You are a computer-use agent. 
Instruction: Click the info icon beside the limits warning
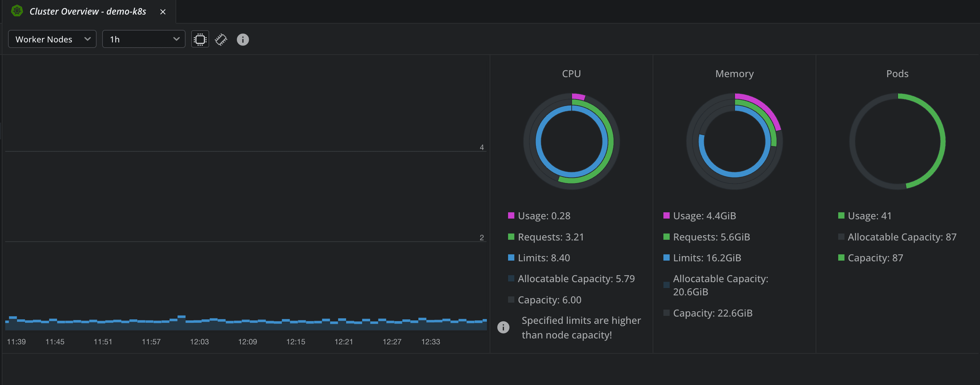tap(503, 327)
